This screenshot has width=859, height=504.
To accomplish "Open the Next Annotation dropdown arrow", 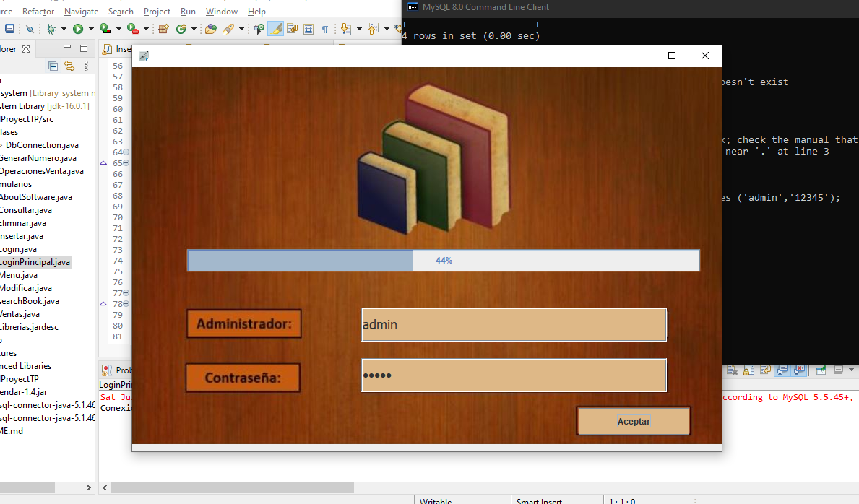I will point(359,28).
